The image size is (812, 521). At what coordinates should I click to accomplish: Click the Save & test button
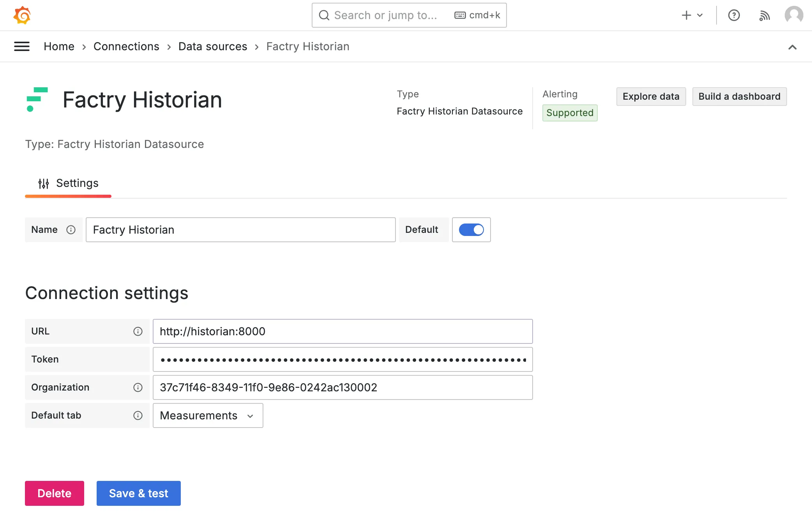pyautogui.click(x=139, y=493)
